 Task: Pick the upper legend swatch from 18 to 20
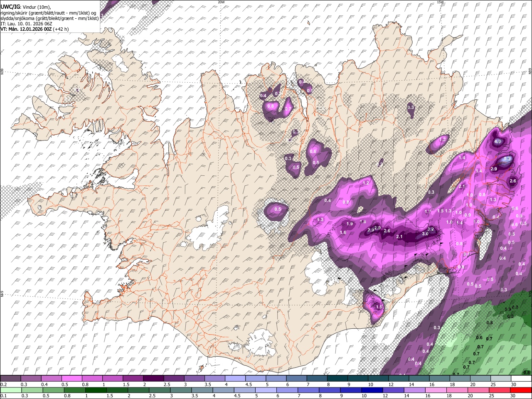460,379
